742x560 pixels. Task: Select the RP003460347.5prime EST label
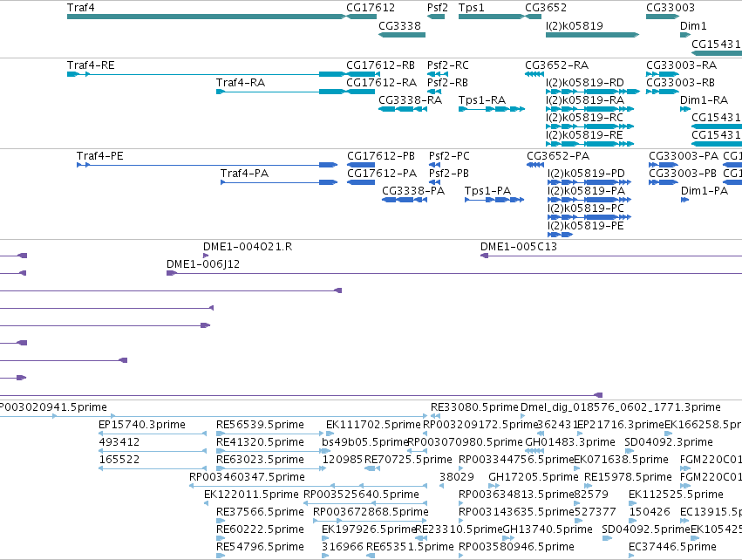coord(247,477)
